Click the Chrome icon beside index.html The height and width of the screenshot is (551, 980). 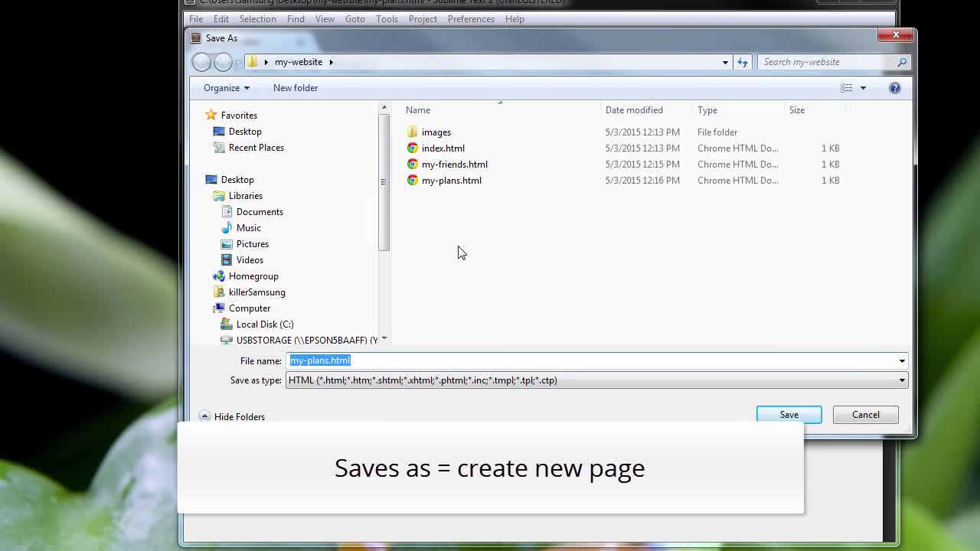(x=413, y=148)
